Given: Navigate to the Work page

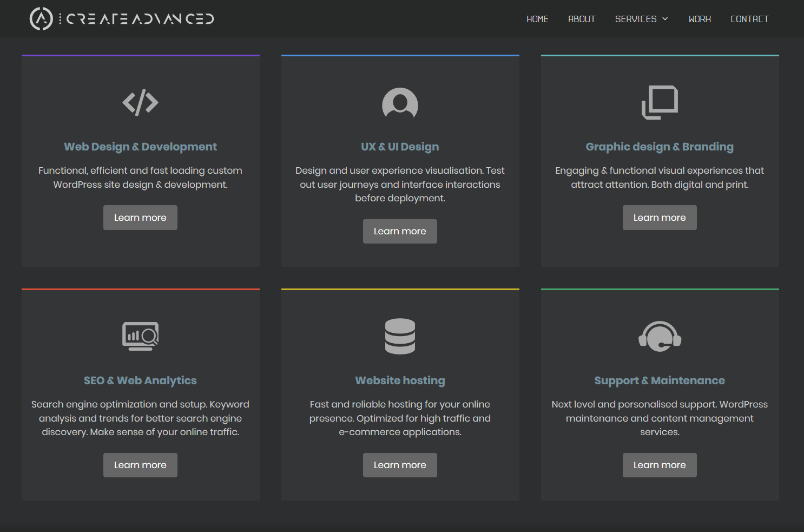Looking at the screenshot, I should pyautogui.click(x=700, y=19).
